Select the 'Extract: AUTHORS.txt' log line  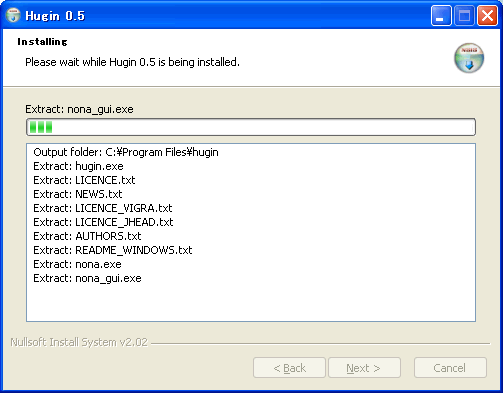[x=87, y=236]
